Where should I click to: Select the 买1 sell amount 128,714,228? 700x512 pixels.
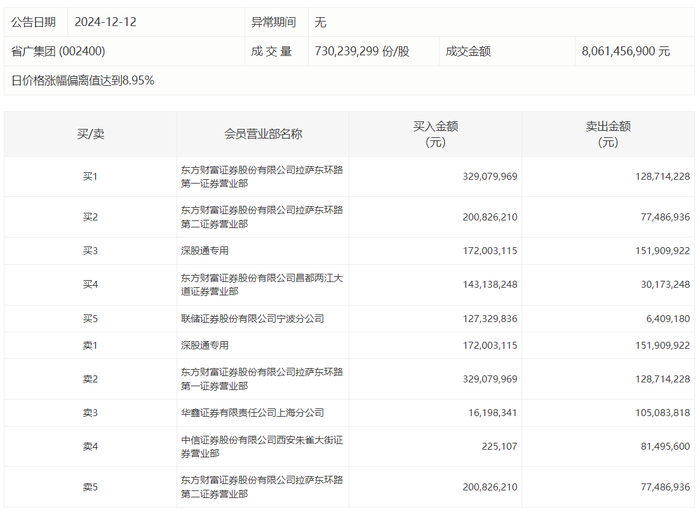pyautogui.click(x=662, y=176)
